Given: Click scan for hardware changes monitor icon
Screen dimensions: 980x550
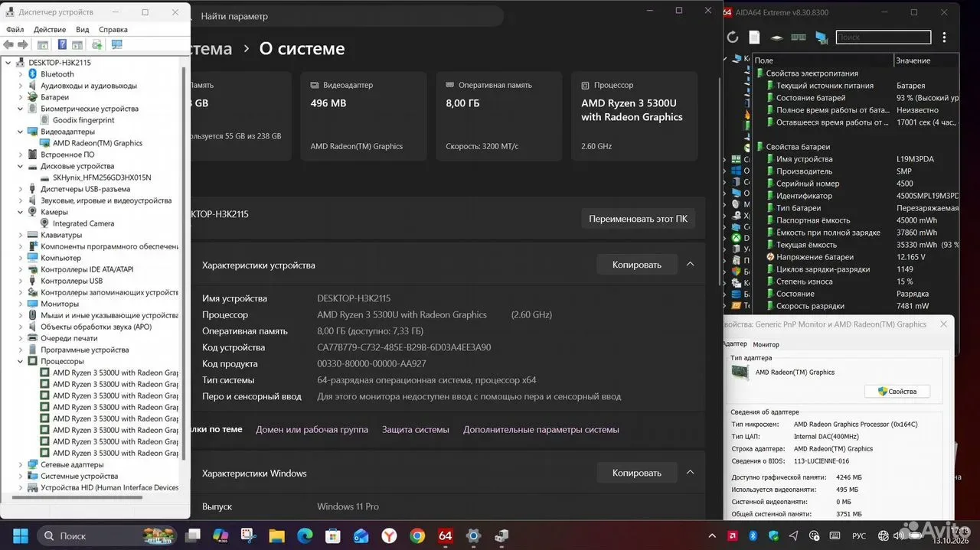Looking at the screenshot, I should tap(116, 44).
